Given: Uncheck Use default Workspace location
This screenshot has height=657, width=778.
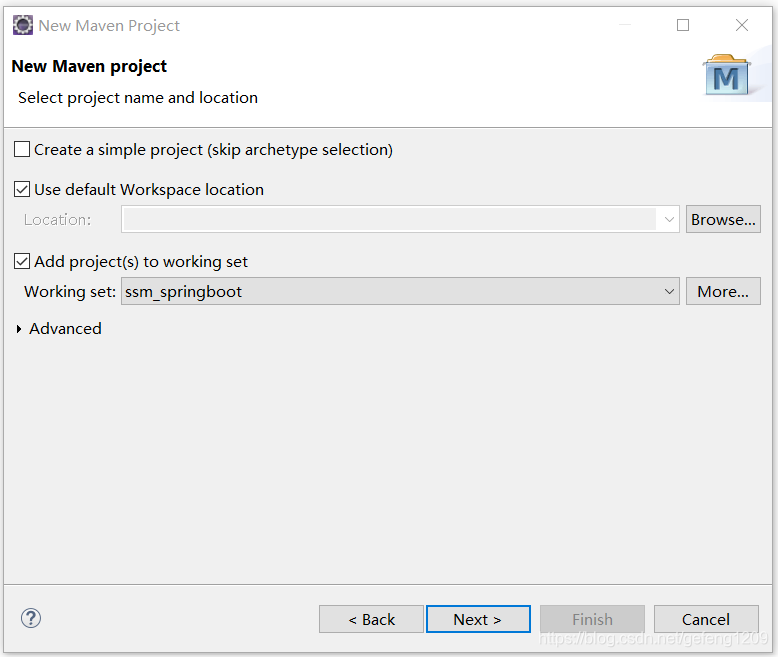Looking at the screenshot, I should tap(22, 190).
